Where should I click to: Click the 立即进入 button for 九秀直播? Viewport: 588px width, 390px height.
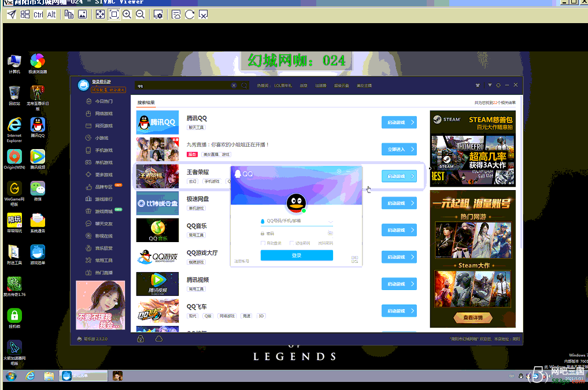399,149
